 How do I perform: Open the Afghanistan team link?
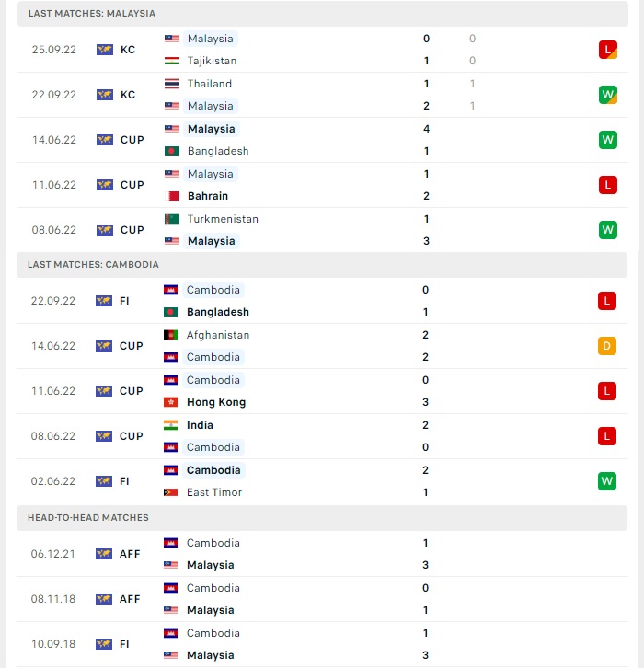tap(217, 335)
